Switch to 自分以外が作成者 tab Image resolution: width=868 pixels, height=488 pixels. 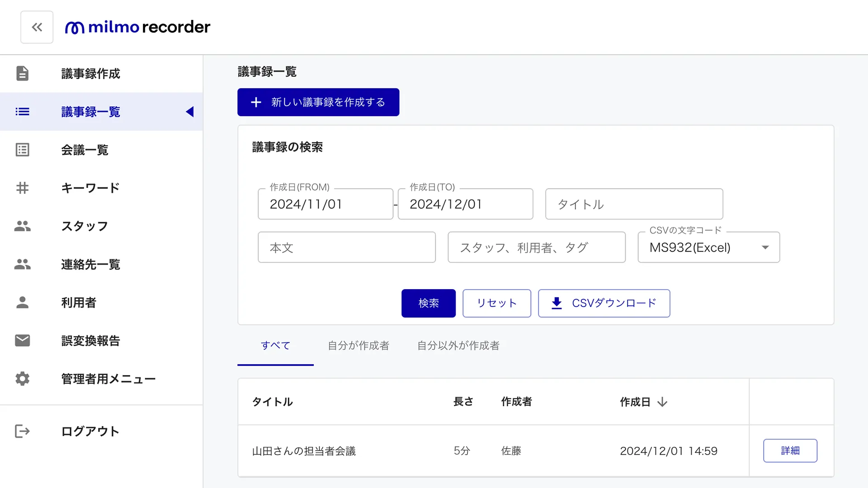[x=458, y=346]
